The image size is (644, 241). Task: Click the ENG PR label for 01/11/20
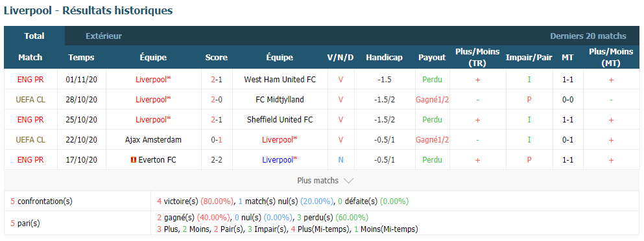(30, 79)
